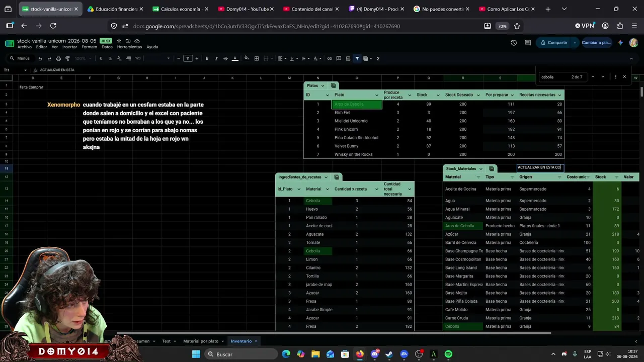Open vertical align dropdown
The height and width of the screenshot is (362, 644).
pos(293,58)
